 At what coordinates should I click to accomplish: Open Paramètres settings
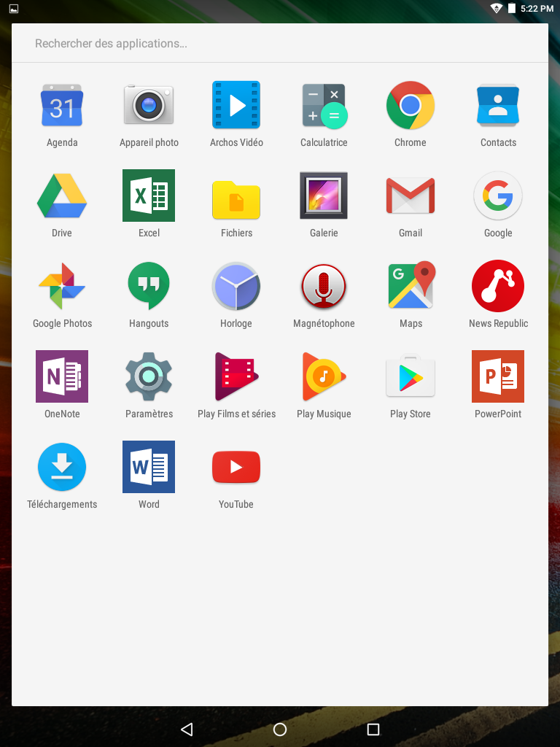[149, 377]
